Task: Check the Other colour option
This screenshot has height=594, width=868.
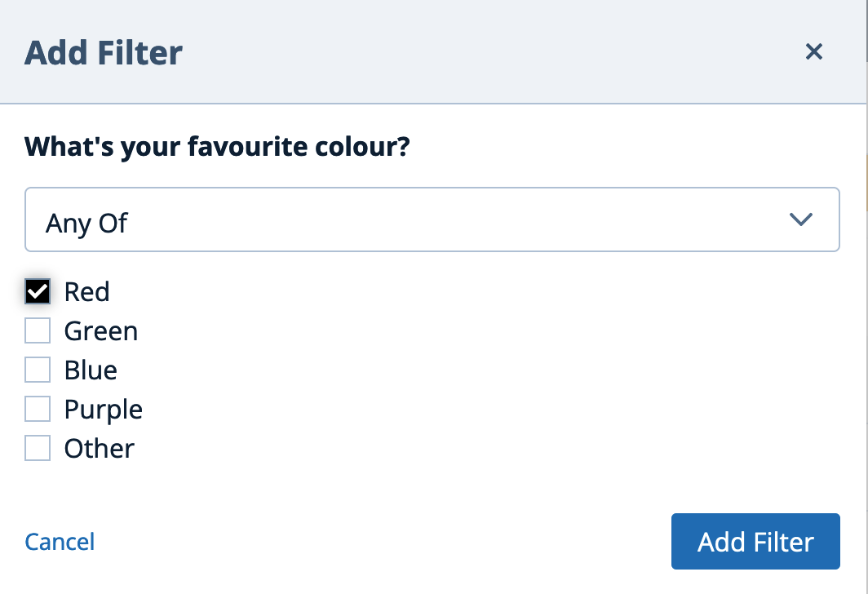Action: [37, 447]
